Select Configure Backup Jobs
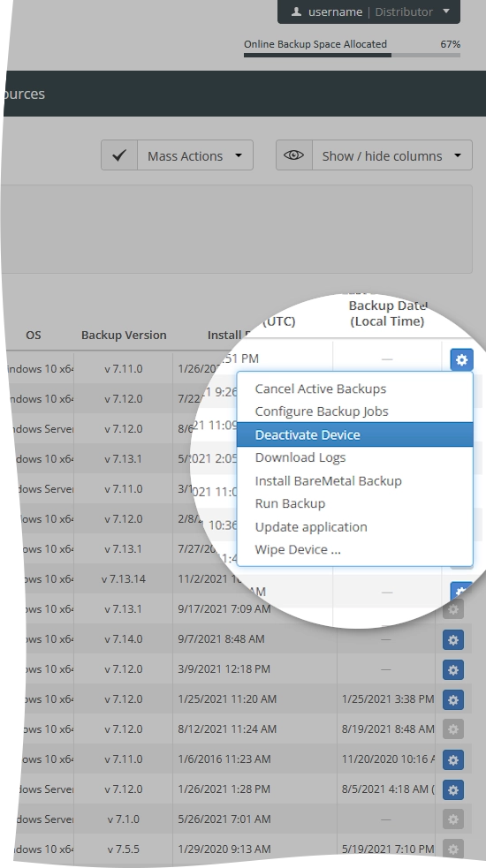Viewport: 486px width, 868px height. [322, 411]
